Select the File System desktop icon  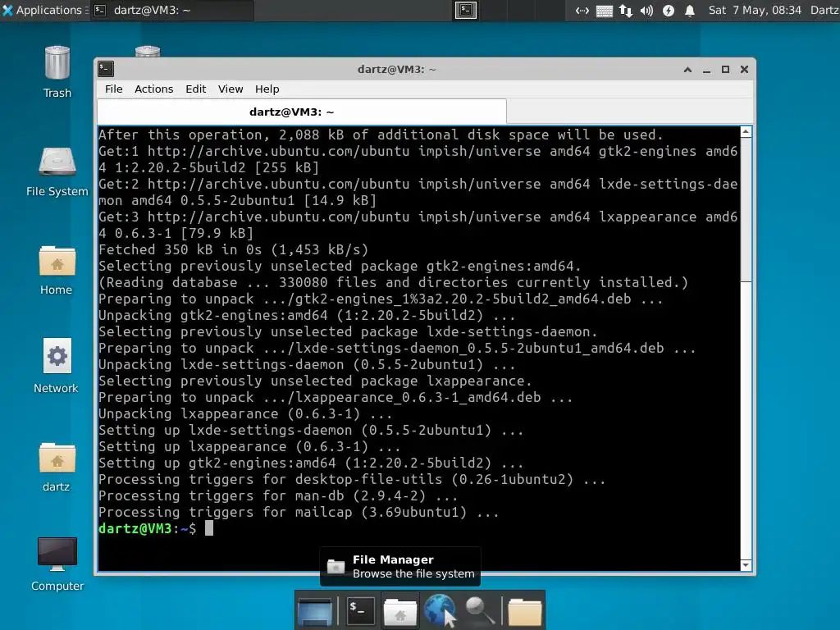click(x=57, y=171)
